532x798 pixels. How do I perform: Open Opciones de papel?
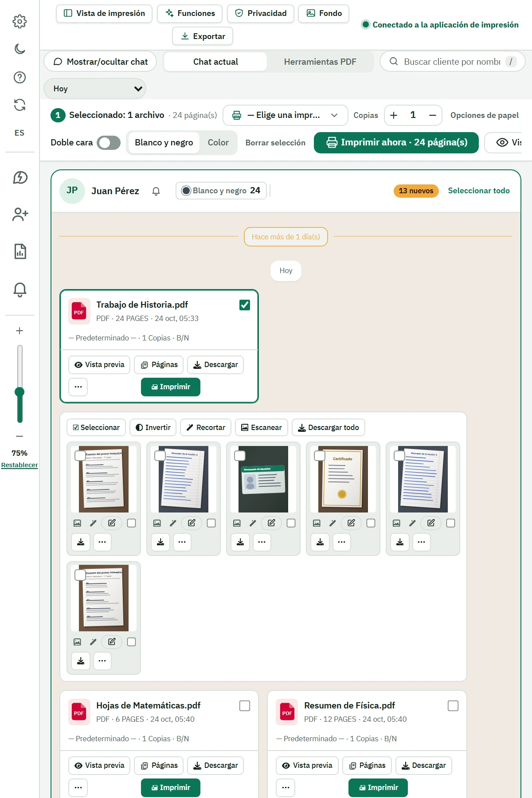click(485, 115)
